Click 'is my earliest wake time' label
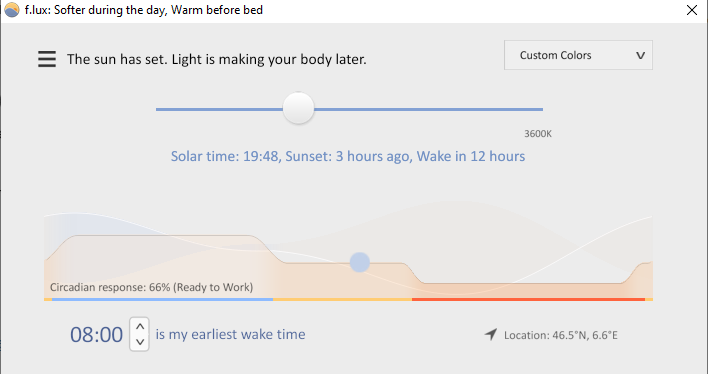The height and width of the screenshot is (374, 708). (x=230, y=334)
